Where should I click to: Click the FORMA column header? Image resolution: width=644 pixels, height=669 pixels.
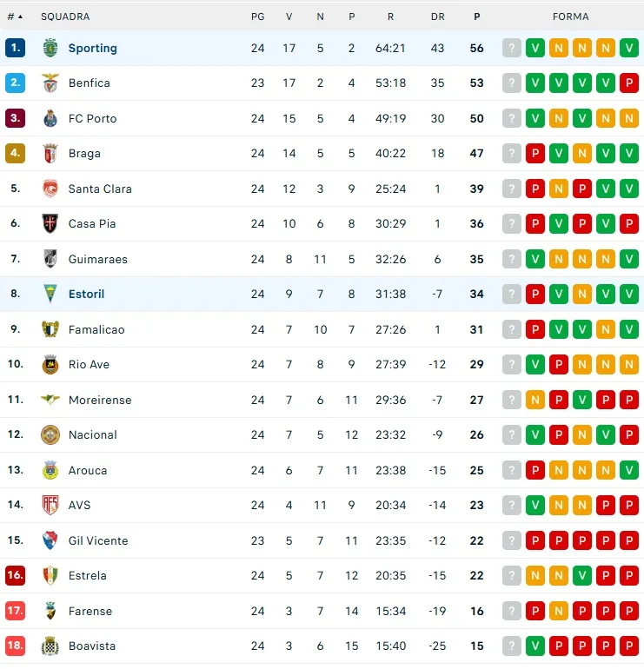coord(570,17)
